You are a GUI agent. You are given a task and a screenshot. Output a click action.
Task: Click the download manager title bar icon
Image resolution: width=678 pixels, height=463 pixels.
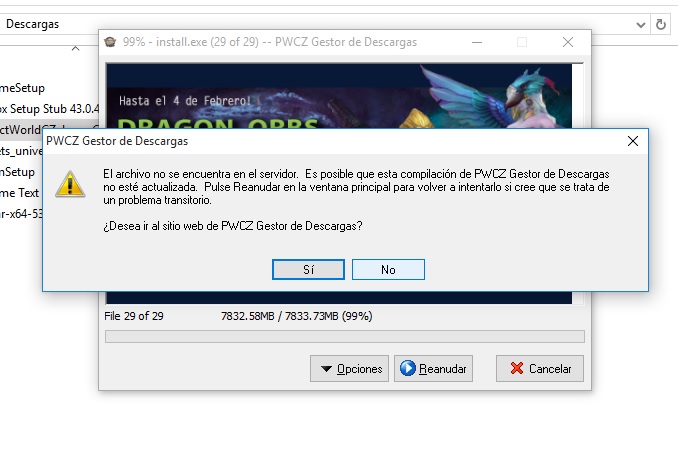coord(110,42)
